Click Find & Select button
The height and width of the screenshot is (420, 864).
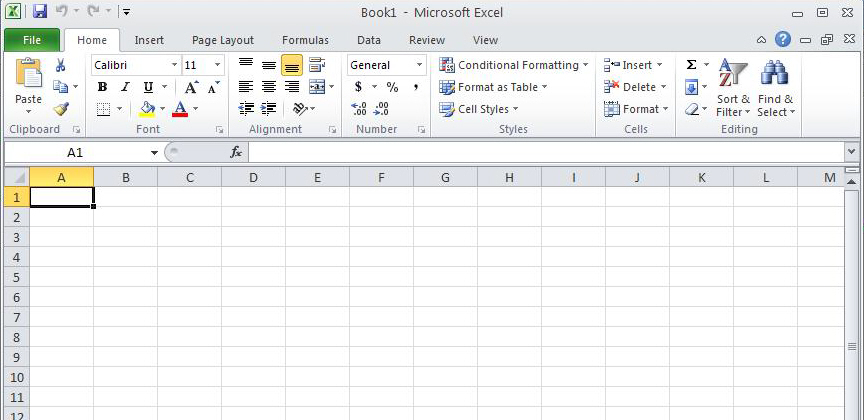click(775, 87)
